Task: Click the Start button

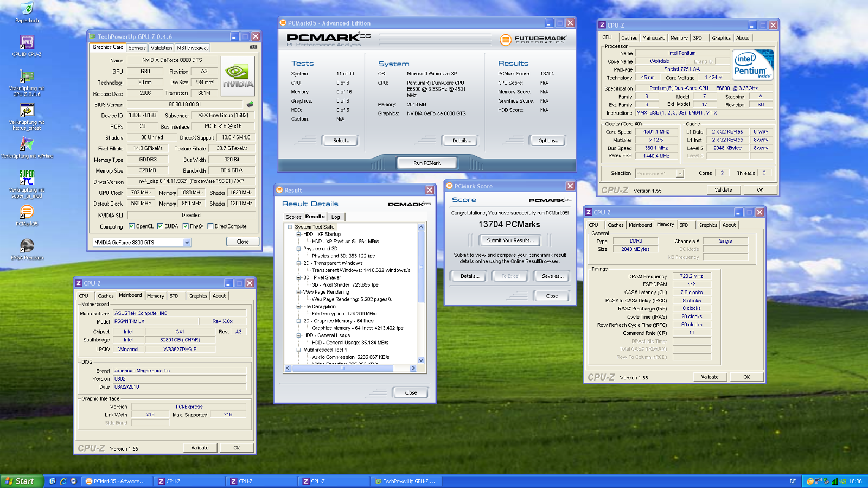Action: 21,481
